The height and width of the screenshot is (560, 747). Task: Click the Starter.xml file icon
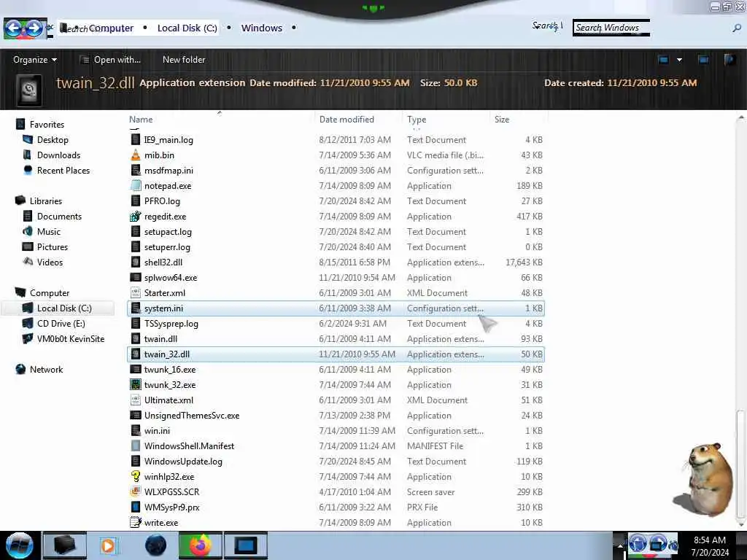136,293
